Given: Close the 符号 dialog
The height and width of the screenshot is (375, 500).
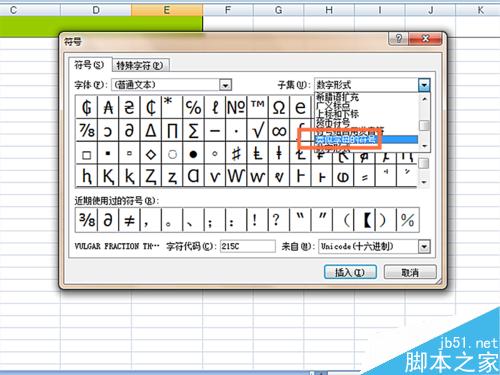Looking at the screenshot, I should point(425,39).
